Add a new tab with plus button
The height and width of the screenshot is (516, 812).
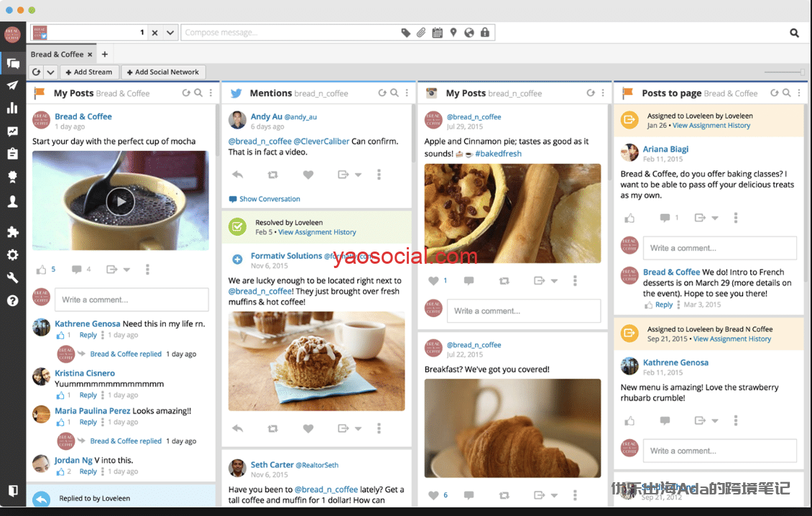(104, 54)
